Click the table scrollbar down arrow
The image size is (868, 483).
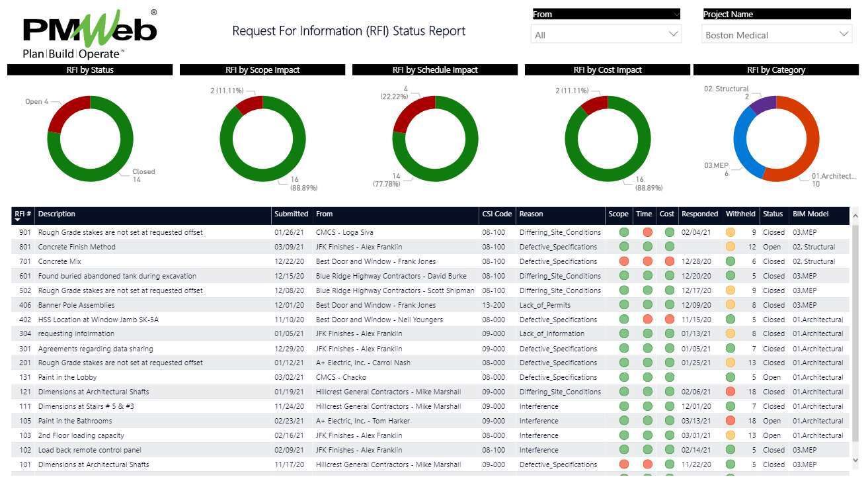[x=855, y=460]
